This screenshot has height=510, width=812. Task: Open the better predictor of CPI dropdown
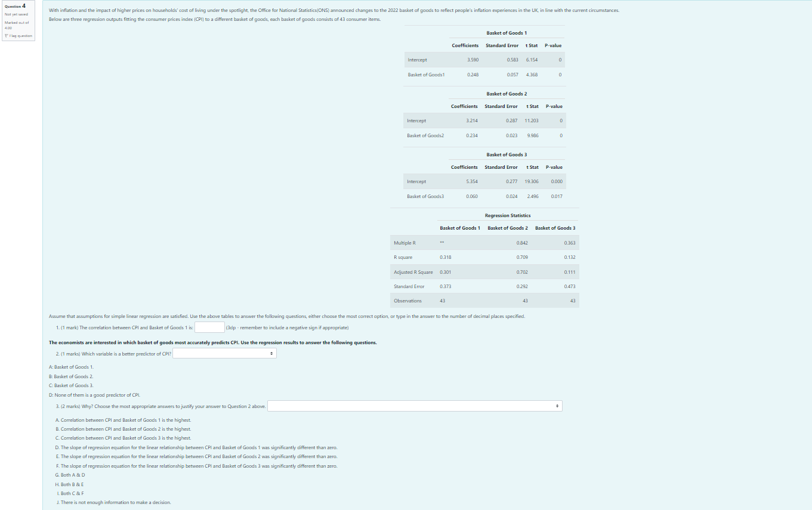point(224,354)
